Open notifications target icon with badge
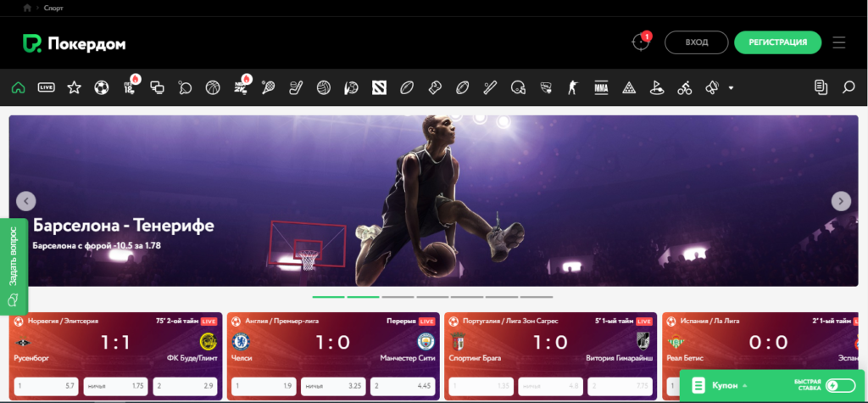 642,42
